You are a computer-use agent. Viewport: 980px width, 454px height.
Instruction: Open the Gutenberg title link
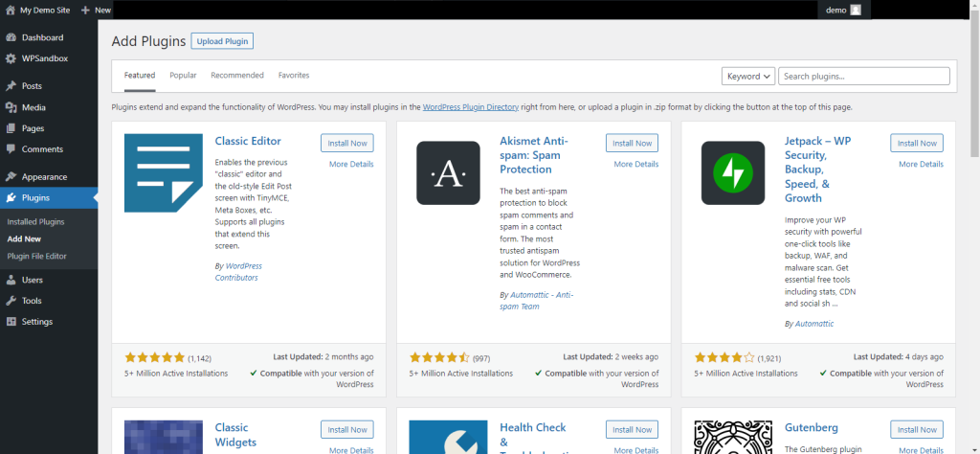[x=812, y=428]
